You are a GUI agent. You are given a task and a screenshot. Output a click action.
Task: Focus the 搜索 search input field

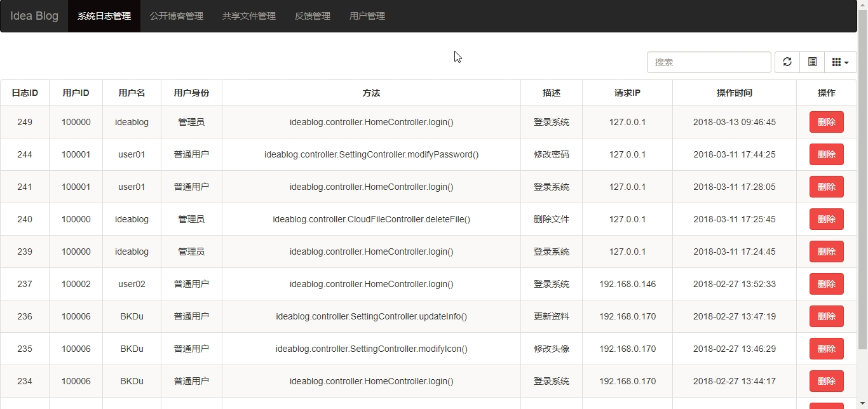coord(709,62)
